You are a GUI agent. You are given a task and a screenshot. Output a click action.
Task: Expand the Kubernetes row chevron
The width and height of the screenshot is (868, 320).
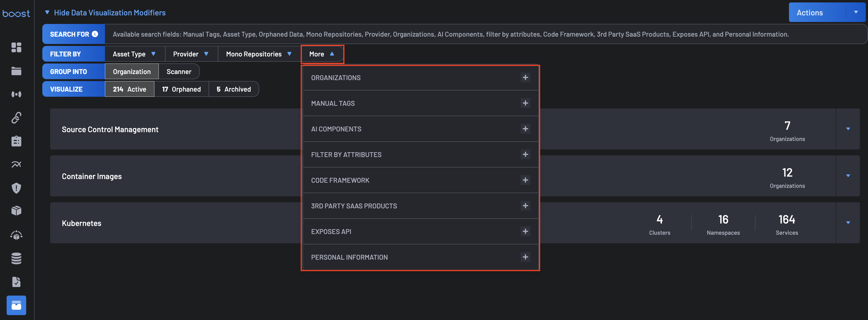pyautogui.click(x=848, y=223)
